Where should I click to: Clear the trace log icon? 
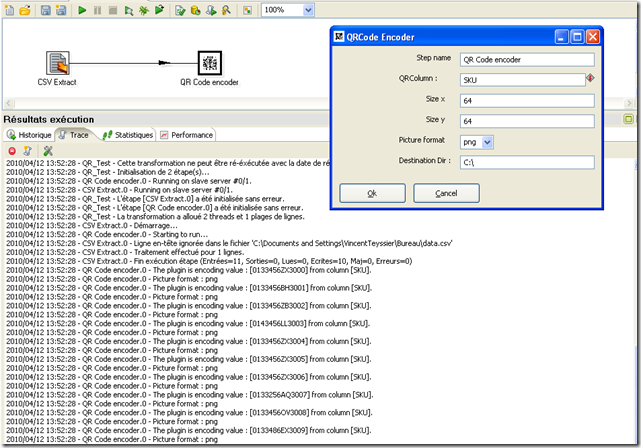tap(27, 151)
